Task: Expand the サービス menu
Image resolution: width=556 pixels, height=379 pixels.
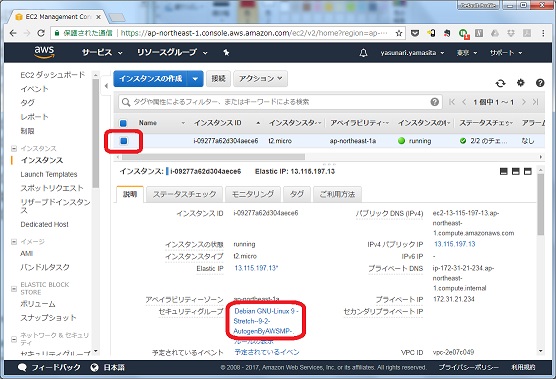Action: pos(102,52)
